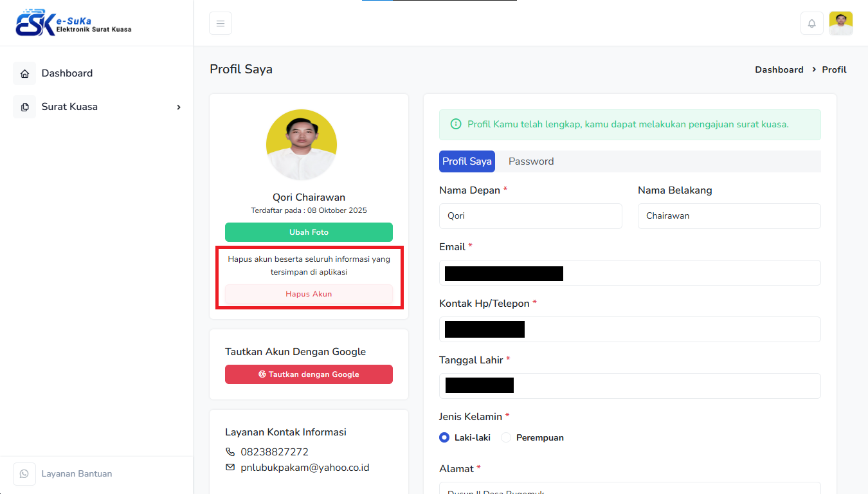
Task: Click the envelope icon beside the contact email
Action: point(230,468)
